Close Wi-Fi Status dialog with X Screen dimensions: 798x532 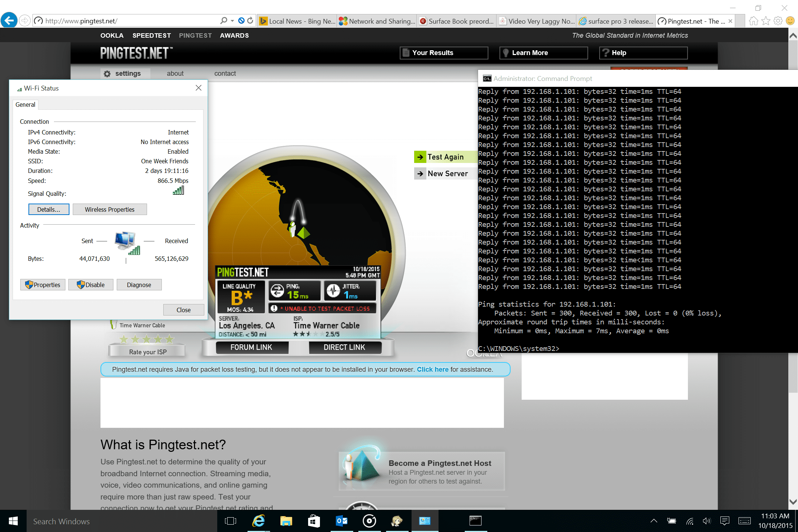pos(198,88)
